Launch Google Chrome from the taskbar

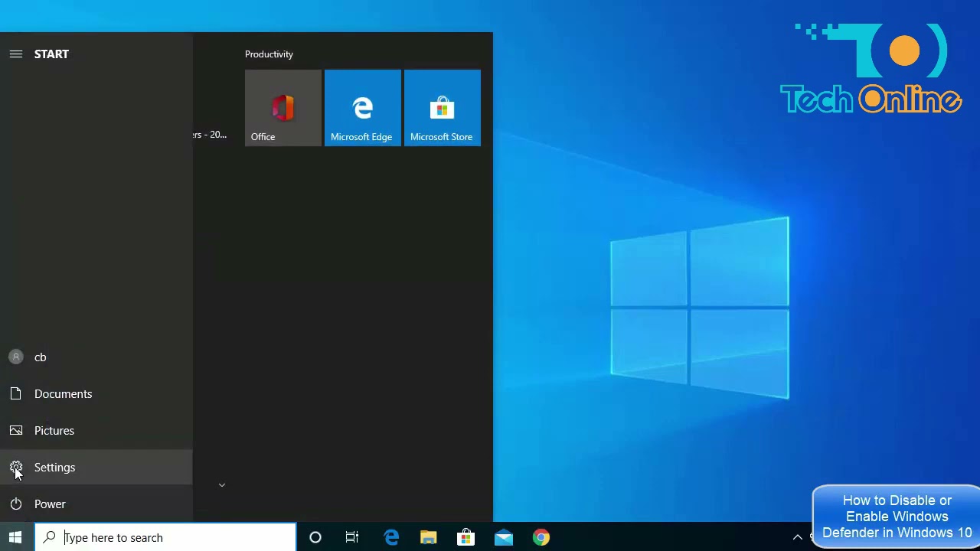[541, 537]
